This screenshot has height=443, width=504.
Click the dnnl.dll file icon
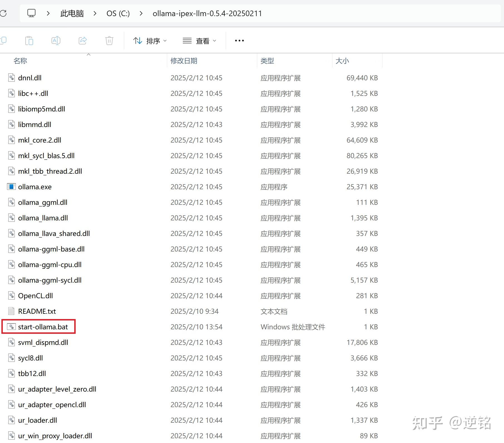pos(11,78)
